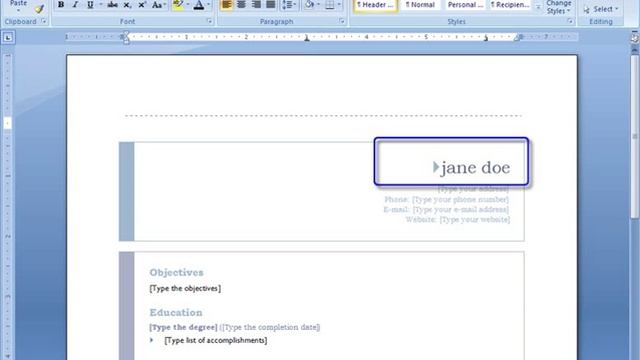Launch the Font dialog box
This screenshot has height=360, width=640.
(x=210, y=21)
